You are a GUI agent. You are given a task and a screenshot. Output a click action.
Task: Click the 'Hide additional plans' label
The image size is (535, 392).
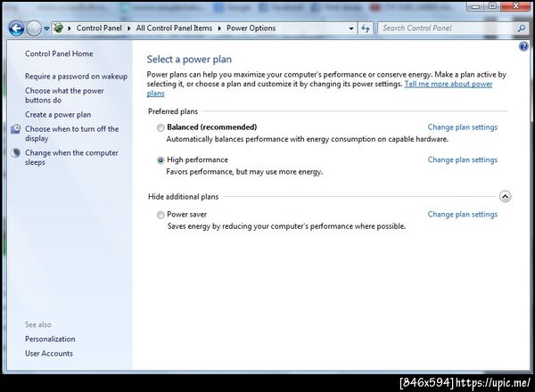pos(183,197)
